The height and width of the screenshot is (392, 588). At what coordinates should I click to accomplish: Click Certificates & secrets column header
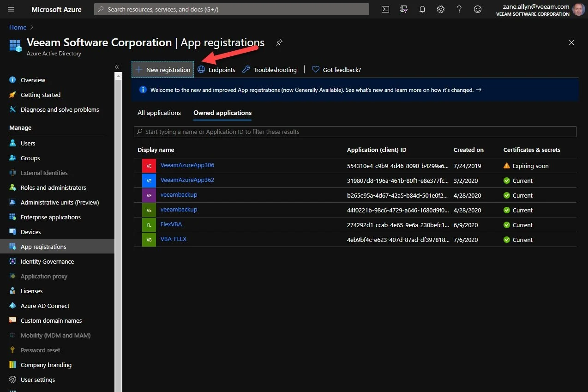click(x=532, y=150)
